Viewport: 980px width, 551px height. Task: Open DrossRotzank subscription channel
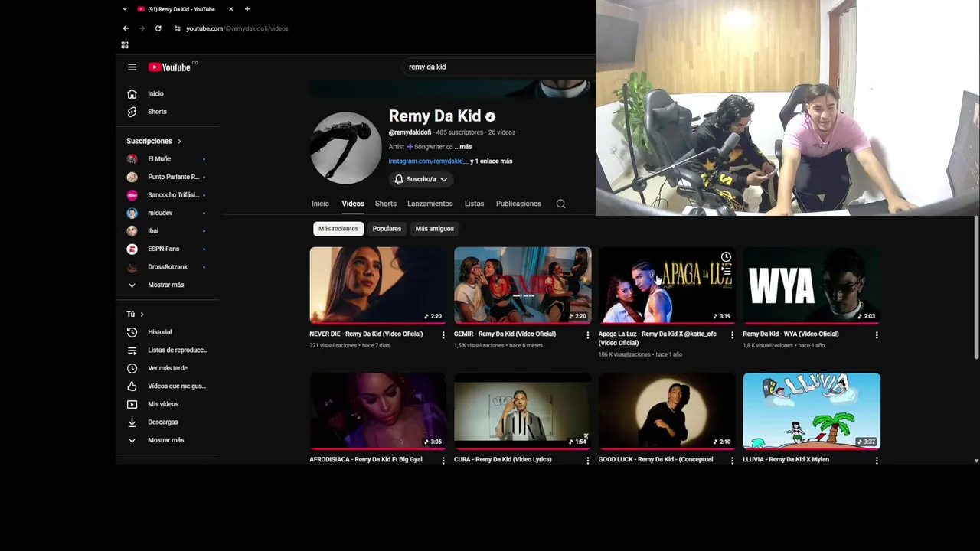tap(168, 267)
